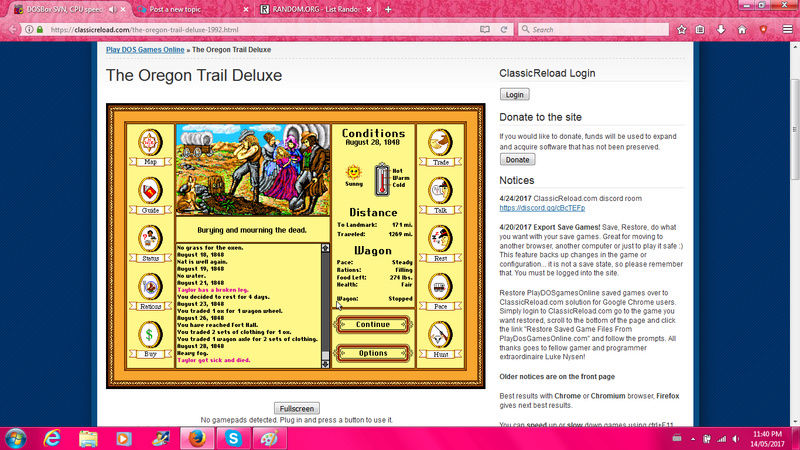
Task: Click the Firefox search box
Action: pyautogui.click(x=593, y=30)
